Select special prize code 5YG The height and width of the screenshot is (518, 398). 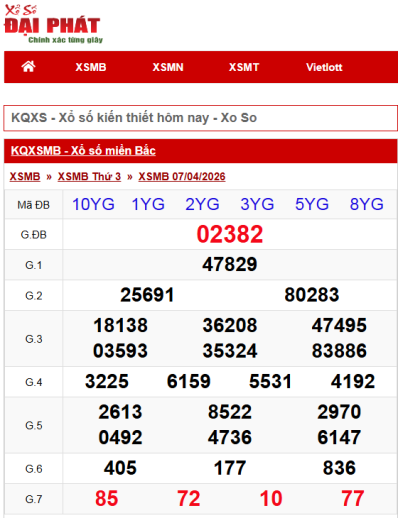tap(312, 204)
